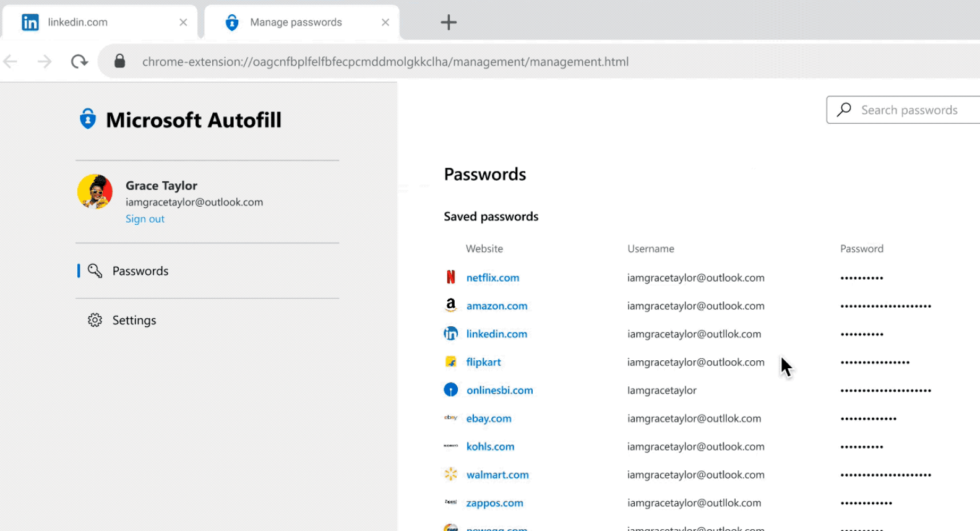
Task: Select the onlinesbi.com username Iamgracetaylor
Action: point(662,391)
